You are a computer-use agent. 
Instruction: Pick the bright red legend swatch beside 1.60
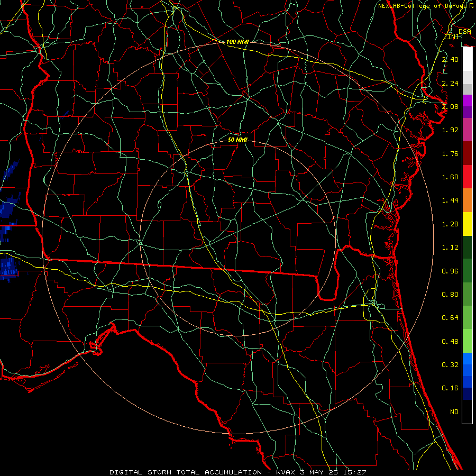[x=467, y=177]
